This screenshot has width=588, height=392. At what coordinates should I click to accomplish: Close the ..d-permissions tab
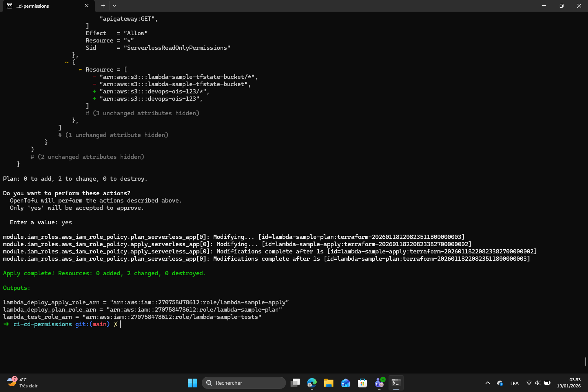click(87, 6)
